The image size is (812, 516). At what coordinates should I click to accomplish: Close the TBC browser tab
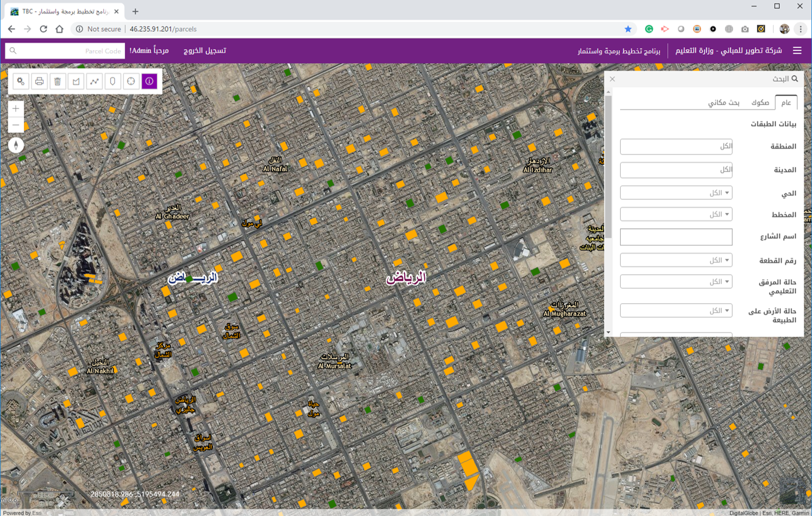tap(117, 11)
